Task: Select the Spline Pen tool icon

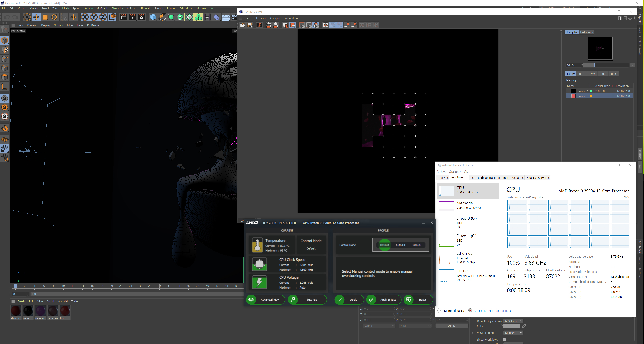Action: click(x=162, y=17)
